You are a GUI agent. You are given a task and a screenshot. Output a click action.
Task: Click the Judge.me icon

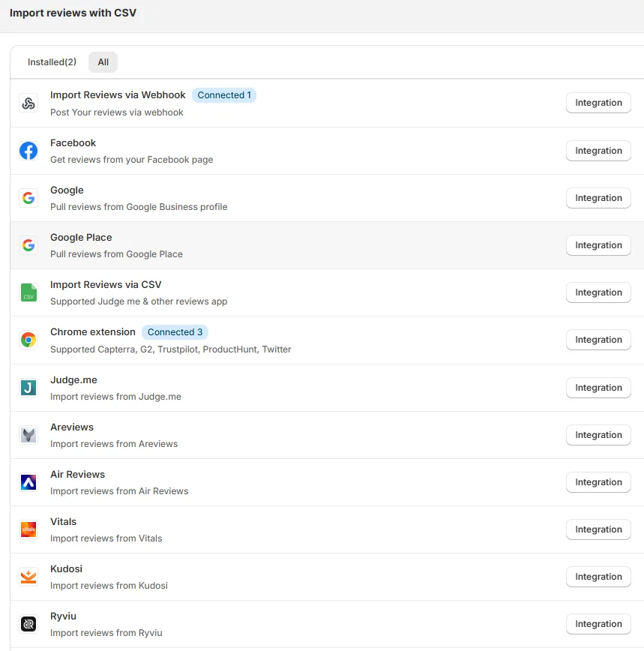[x=28, y=388]
